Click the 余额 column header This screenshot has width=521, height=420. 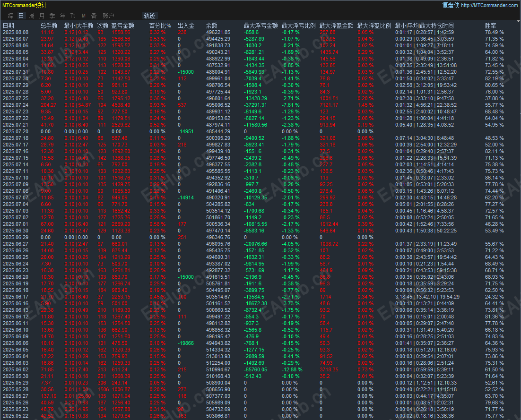212,26
